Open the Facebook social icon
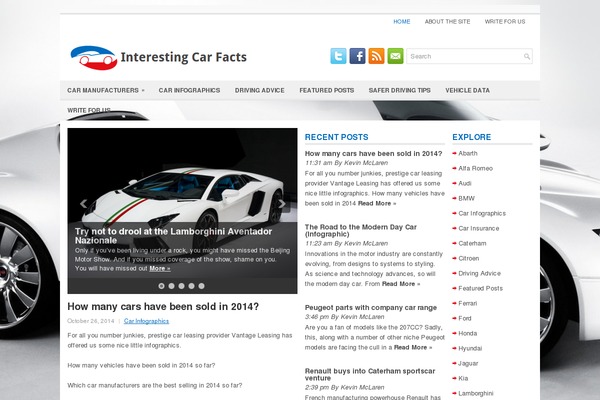 click(357, 56)
